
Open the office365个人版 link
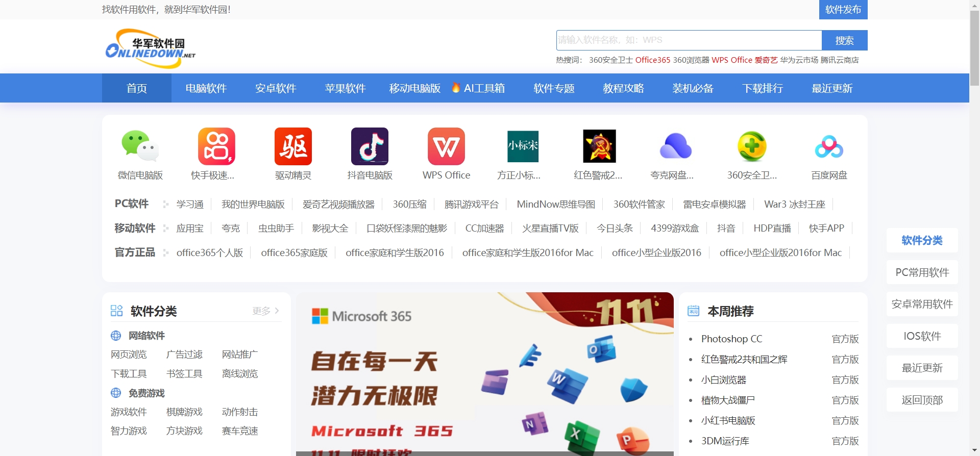210,253
